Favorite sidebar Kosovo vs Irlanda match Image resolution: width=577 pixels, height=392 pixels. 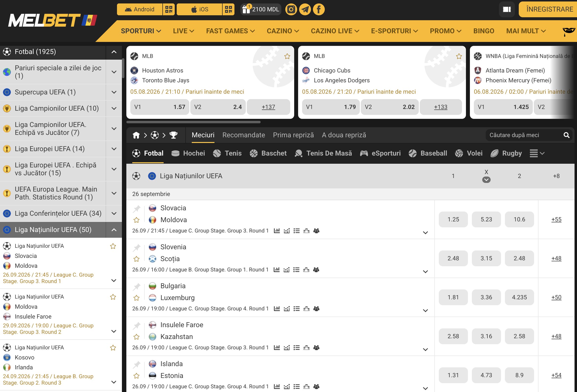point(113,348)
